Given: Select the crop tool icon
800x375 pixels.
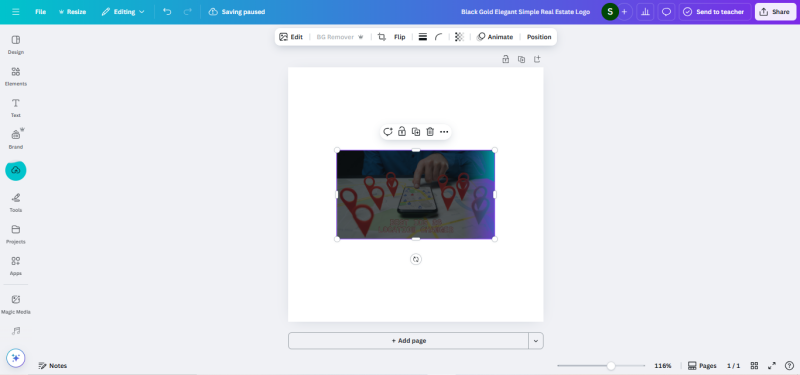Looking at the screenshot, I should [x=382, y=37].
